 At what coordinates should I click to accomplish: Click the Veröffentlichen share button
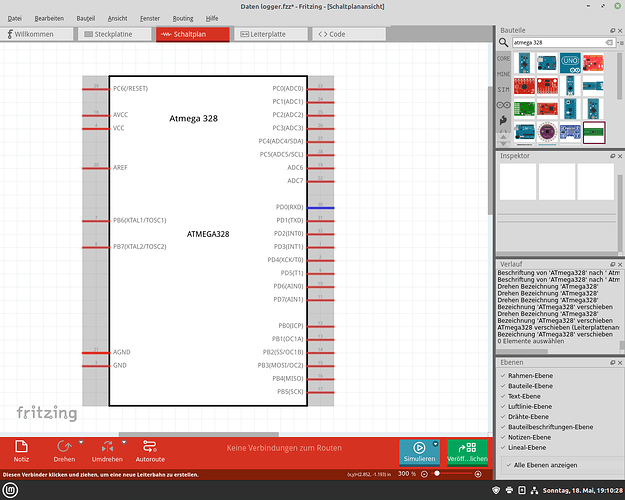[467, 451]
